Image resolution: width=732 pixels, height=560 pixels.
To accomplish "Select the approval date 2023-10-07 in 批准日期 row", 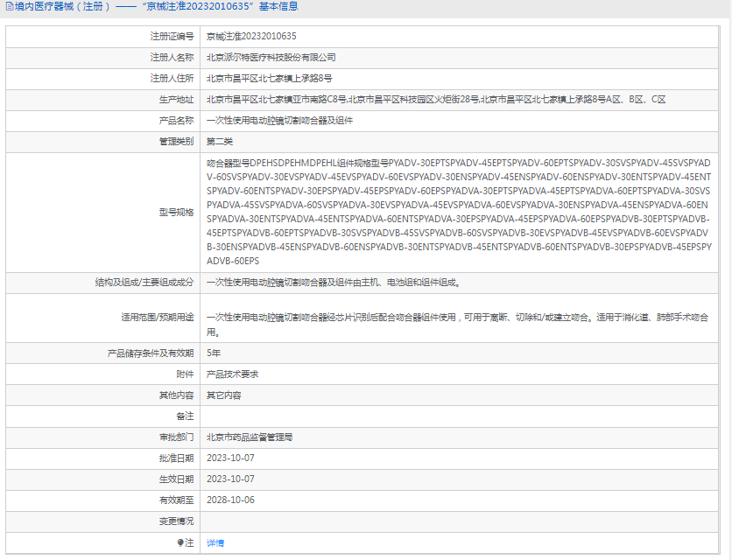I will tap(230, 458).
